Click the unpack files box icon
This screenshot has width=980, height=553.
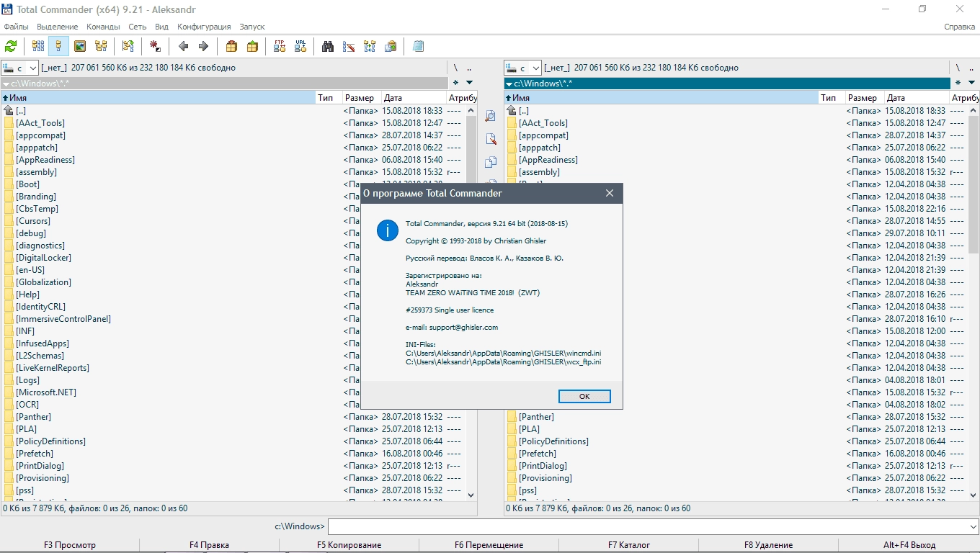[252, 46]
